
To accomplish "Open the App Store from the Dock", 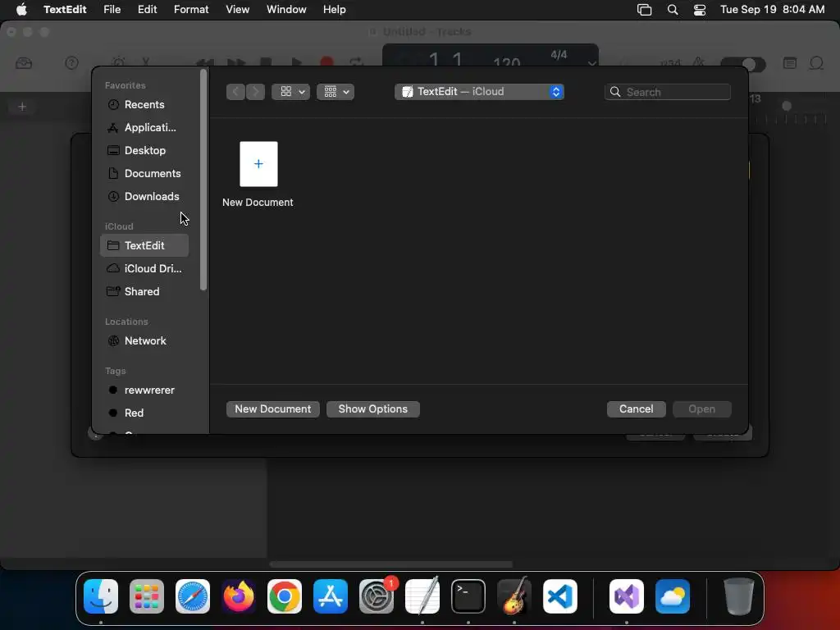I will [331, 596].
